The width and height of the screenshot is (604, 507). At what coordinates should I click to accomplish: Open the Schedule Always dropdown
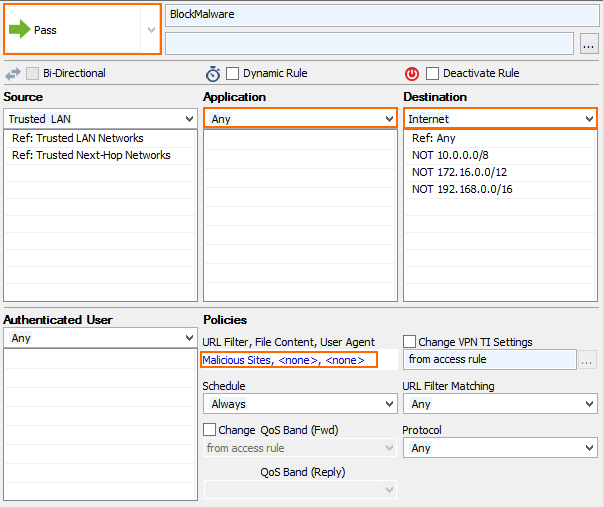click(300, 404)
